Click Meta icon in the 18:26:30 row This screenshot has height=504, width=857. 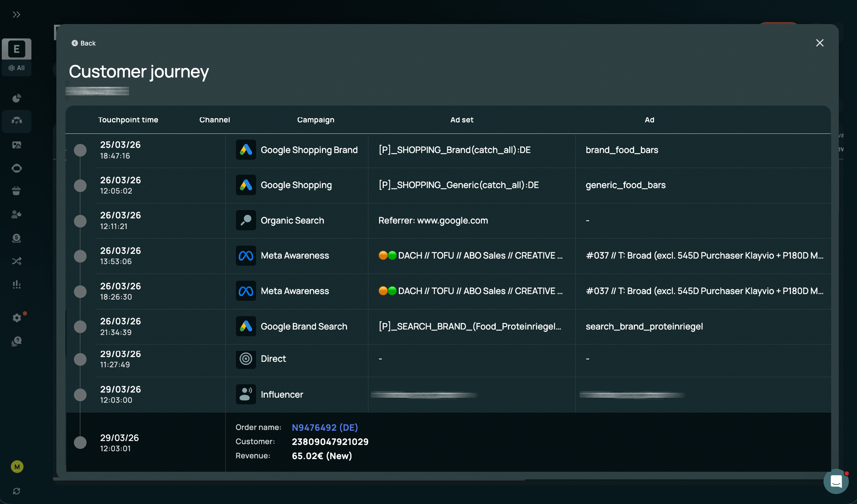click(x=246, y=291)
